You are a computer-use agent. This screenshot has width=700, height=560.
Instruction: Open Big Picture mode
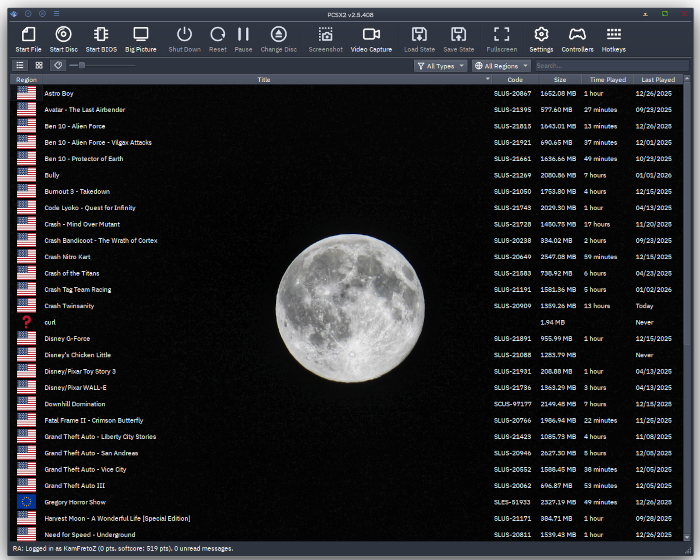coord(141,39)
